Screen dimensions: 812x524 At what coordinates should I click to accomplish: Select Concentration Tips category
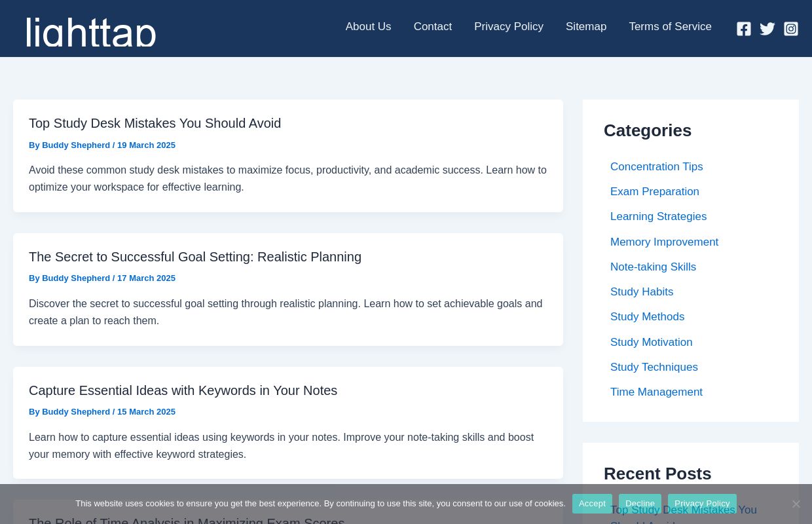click(x=656, y=167)
